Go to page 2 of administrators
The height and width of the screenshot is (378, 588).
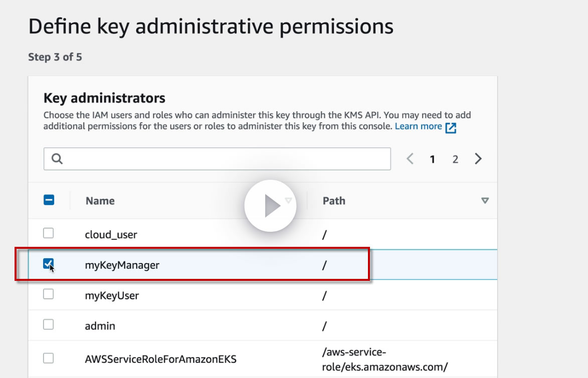pos(455,159)
